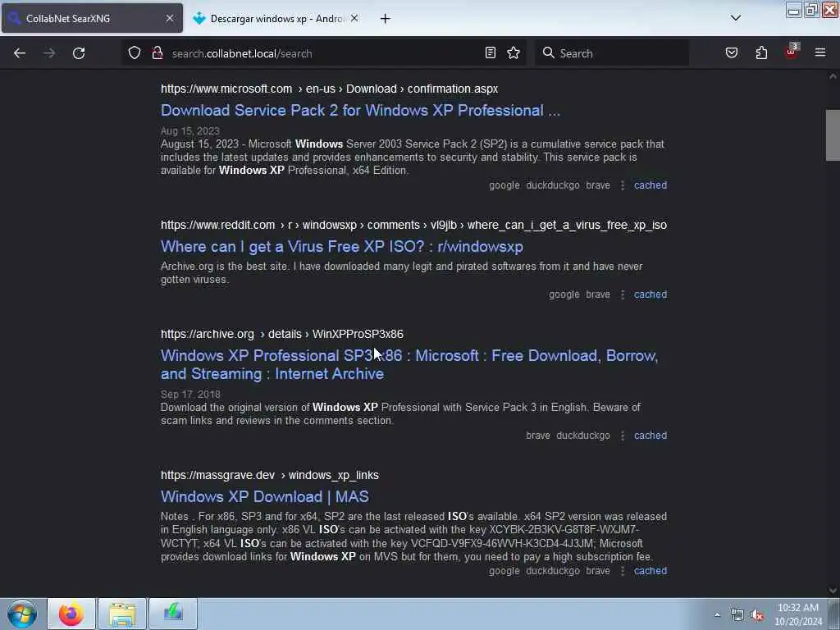Bookmark this page with the star icon
This screenshot has height=630, width=840.
click(x=514, y=53)
